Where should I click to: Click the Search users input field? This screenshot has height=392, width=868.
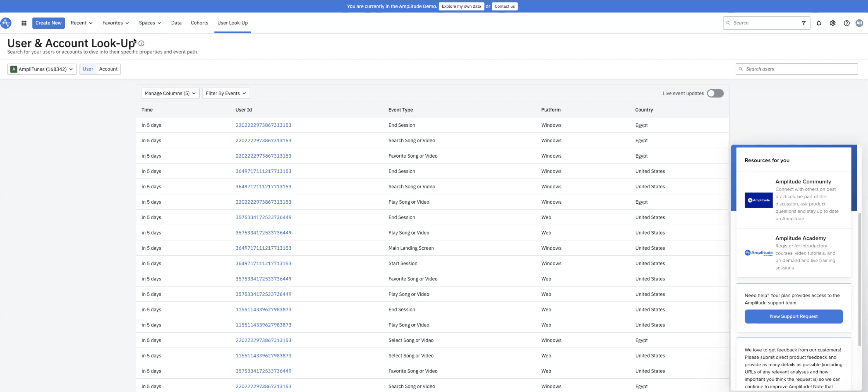797,69
